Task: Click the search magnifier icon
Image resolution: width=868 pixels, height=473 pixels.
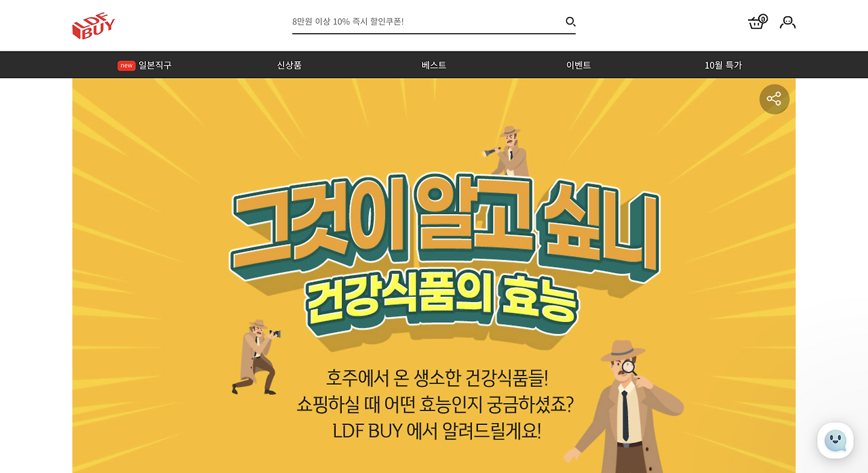Action: tap(570, 22)
